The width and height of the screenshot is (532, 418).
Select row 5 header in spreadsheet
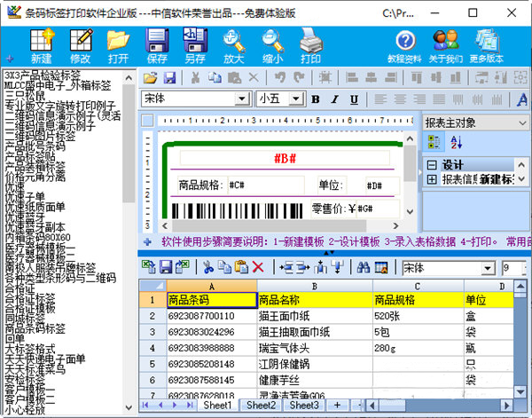(153, 364)
